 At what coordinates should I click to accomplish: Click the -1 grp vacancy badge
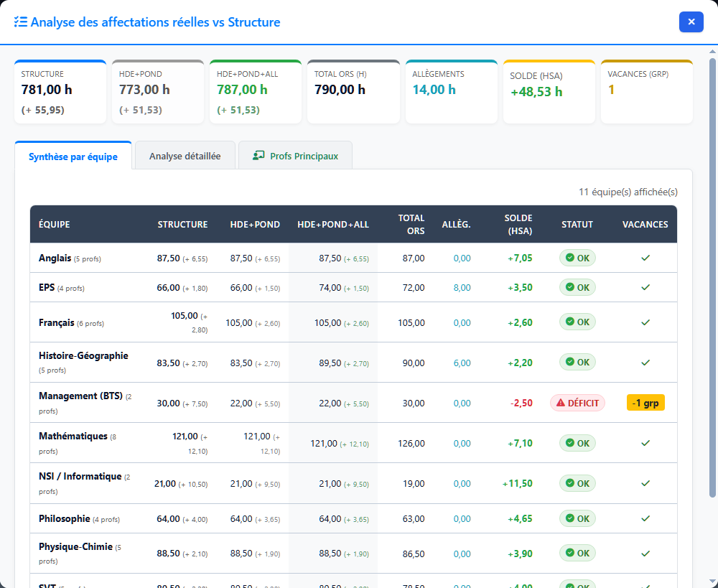pos(645,403)
